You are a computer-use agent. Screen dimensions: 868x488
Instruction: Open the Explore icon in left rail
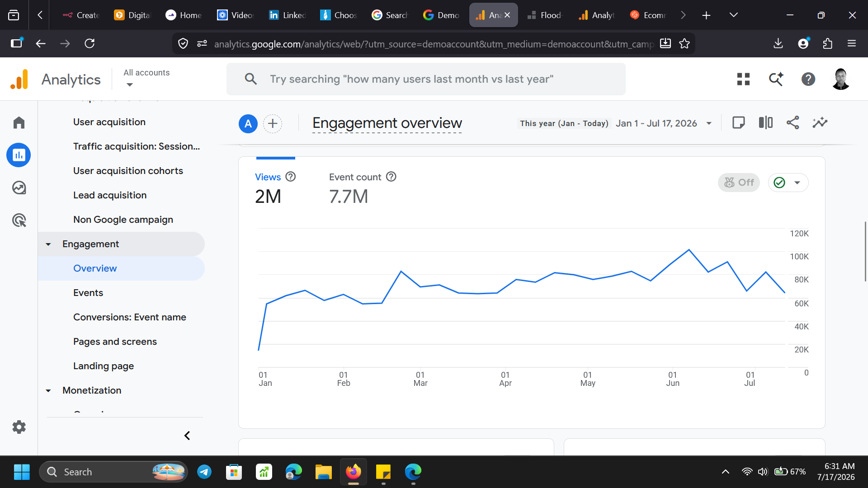click(19, 188)
